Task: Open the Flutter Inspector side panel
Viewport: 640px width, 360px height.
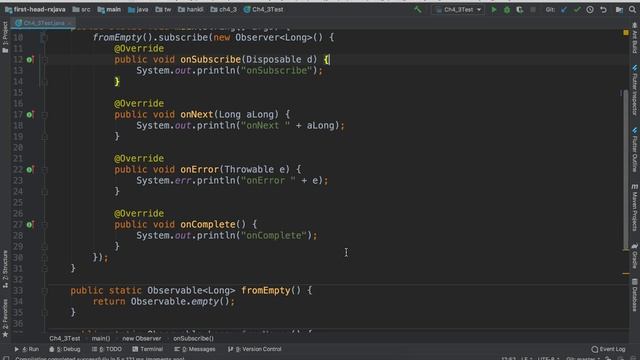Action: (x=635, y=90)
